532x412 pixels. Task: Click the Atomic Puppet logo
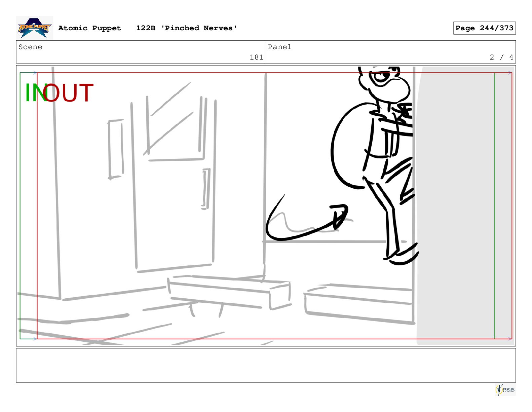(x=35, y=28)
